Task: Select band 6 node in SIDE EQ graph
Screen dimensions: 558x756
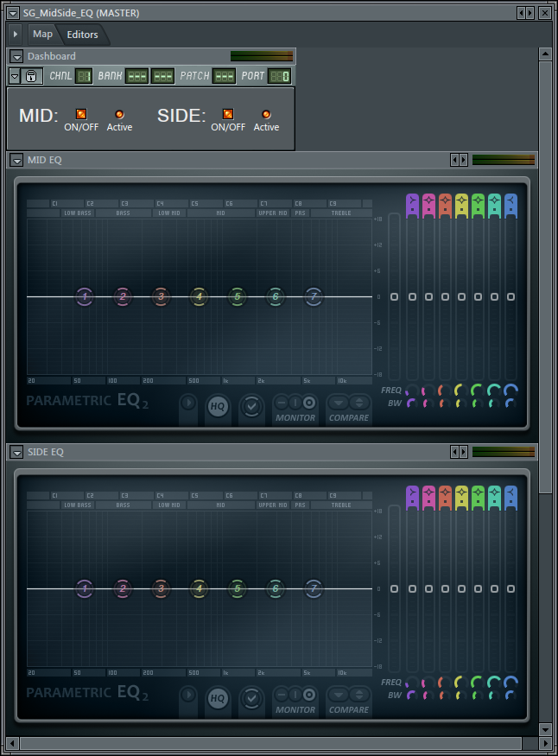Action: [x=276, y=588]
